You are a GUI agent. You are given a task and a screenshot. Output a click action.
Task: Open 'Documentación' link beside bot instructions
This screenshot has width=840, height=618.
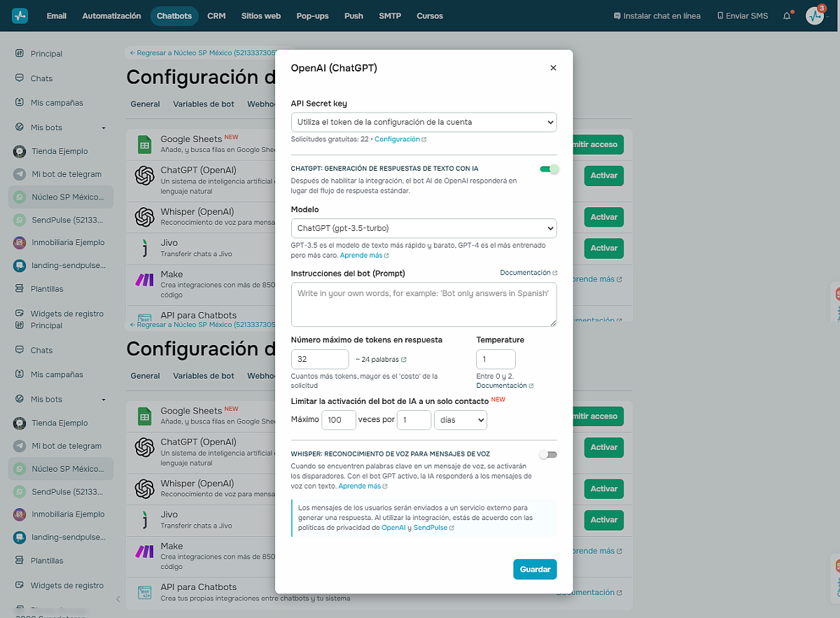tap(528, 272)
